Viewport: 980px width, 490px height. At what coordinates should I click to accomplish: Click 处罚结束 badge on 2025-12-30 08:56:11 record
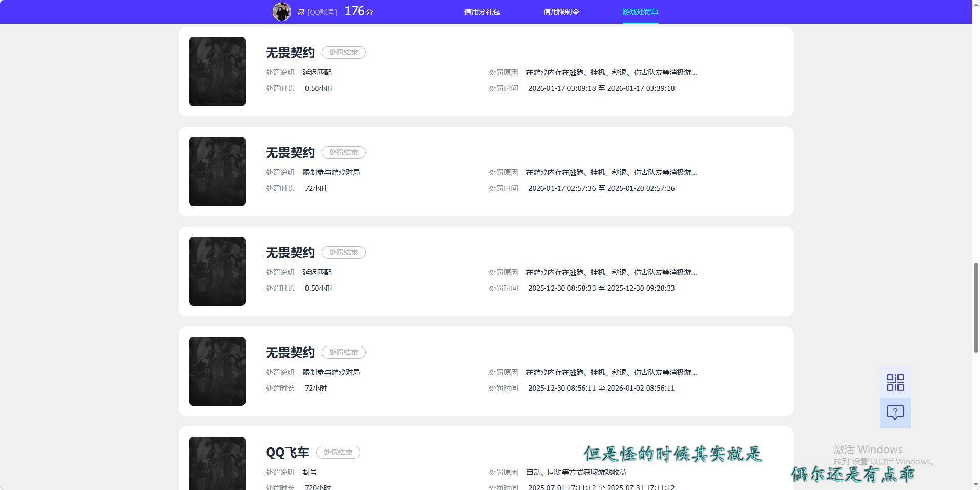coord(343,352)
